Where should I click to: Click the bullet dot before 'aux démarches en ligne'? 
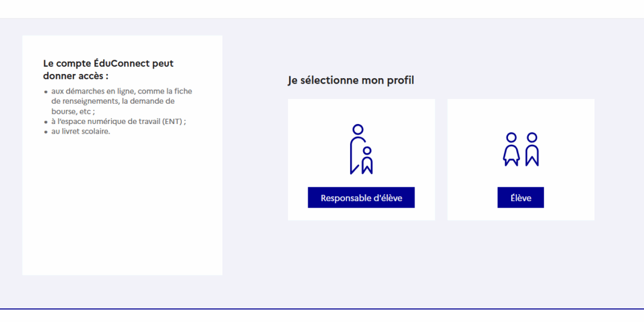coord(46,92)
